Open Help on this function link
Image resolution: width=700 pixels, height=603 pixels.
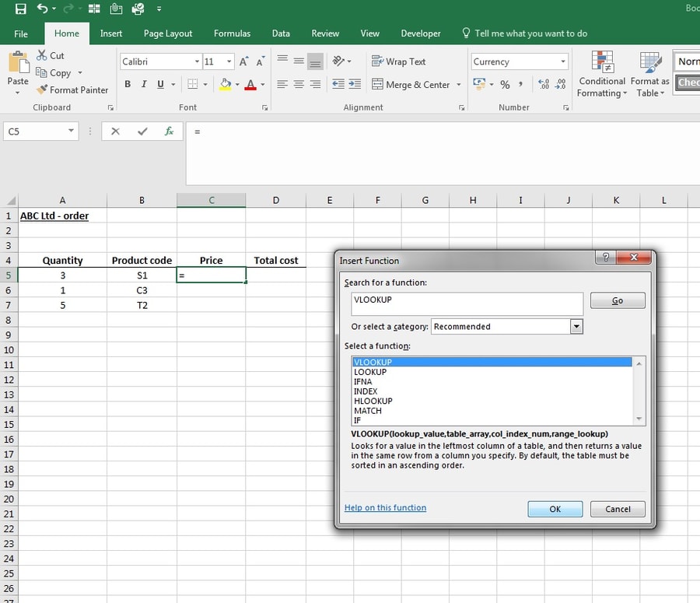pos(385,508)
